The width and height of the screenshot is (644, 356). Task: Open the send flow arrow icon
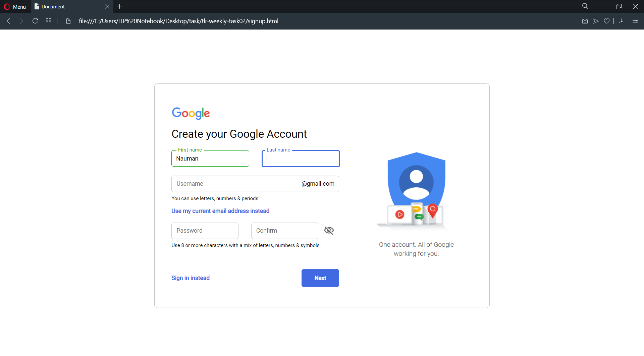596,21
